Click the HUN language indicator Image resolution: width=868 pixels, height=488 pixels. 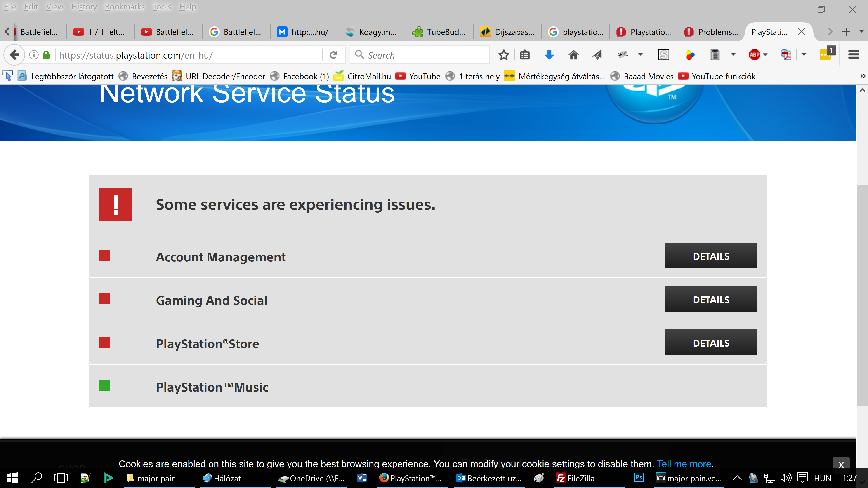pyautogui.click(x=823, y=478)
